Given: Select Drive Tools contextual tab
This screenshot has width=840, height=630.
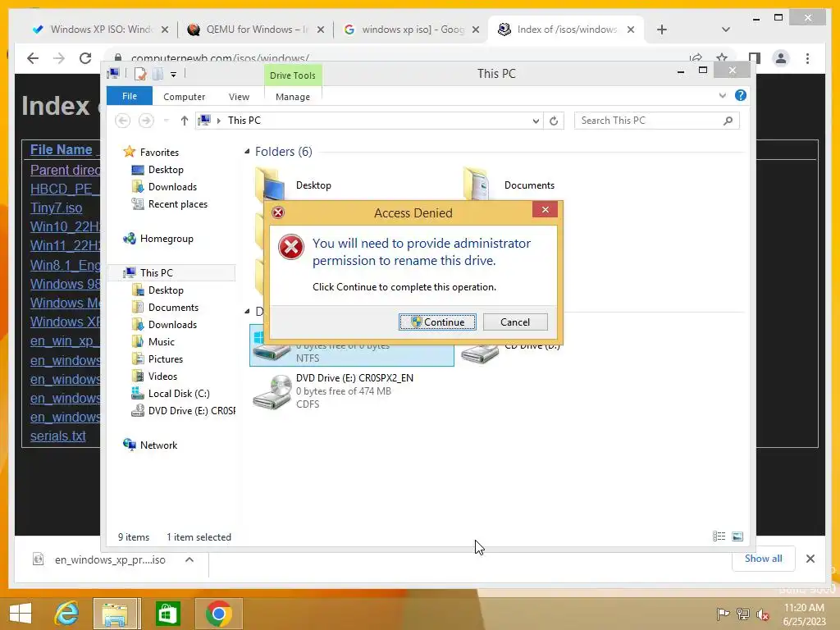Looking at the screenshot, I should (293, 75).
